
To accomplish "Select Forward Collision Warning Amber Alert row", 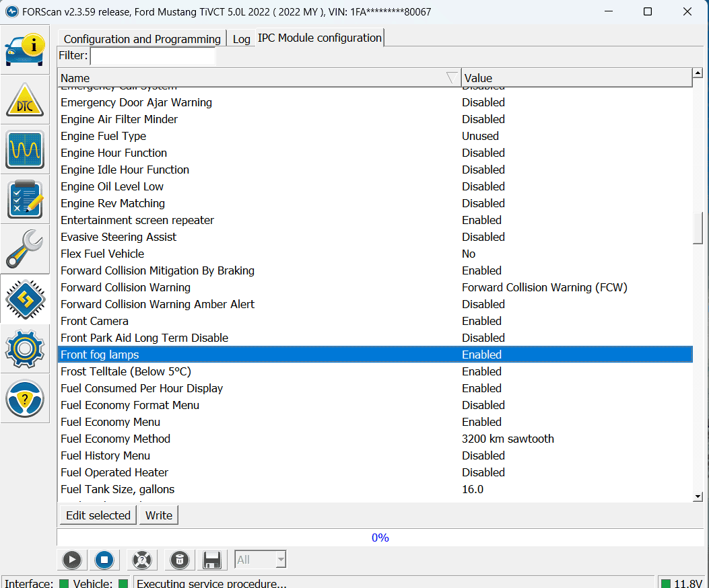I will click(375, 304).
